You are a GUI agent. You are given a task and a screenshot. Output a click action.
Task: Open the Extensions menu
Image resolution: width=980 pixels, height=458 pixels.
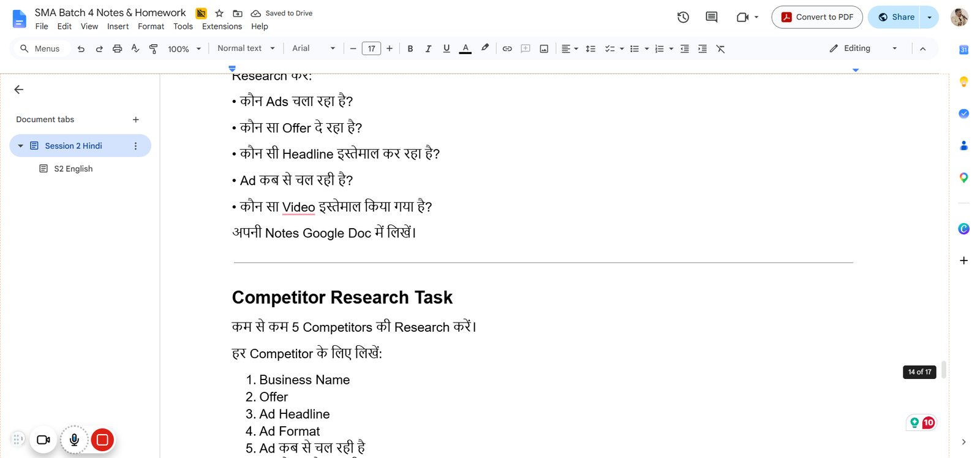pyautogui.click(x=222, y=26)
